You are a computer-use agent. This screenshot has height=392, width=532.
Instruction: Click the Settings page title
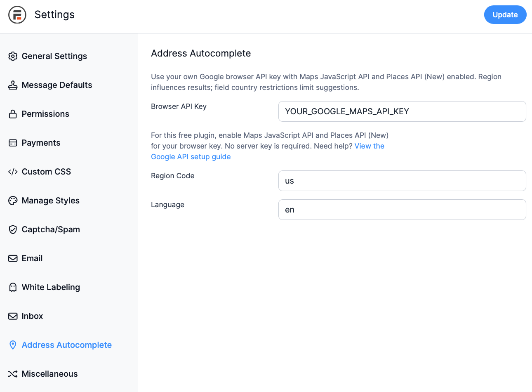point(54,15)
